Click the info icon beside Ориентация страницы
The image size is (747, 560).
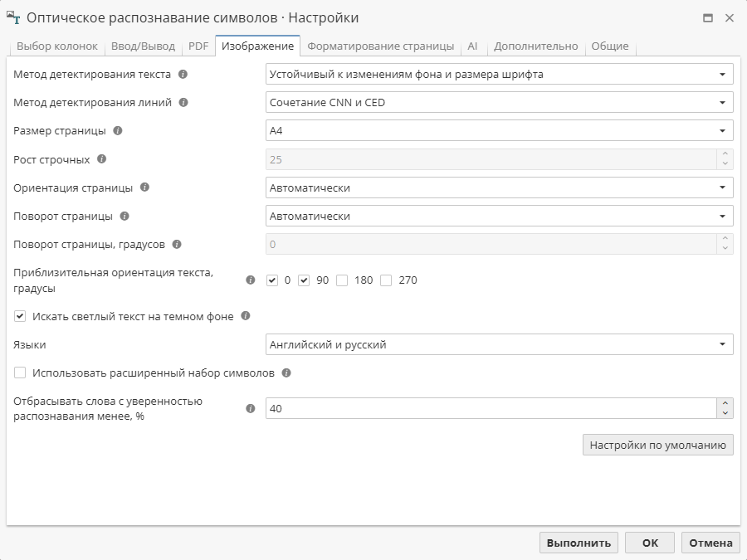(146, 187)
